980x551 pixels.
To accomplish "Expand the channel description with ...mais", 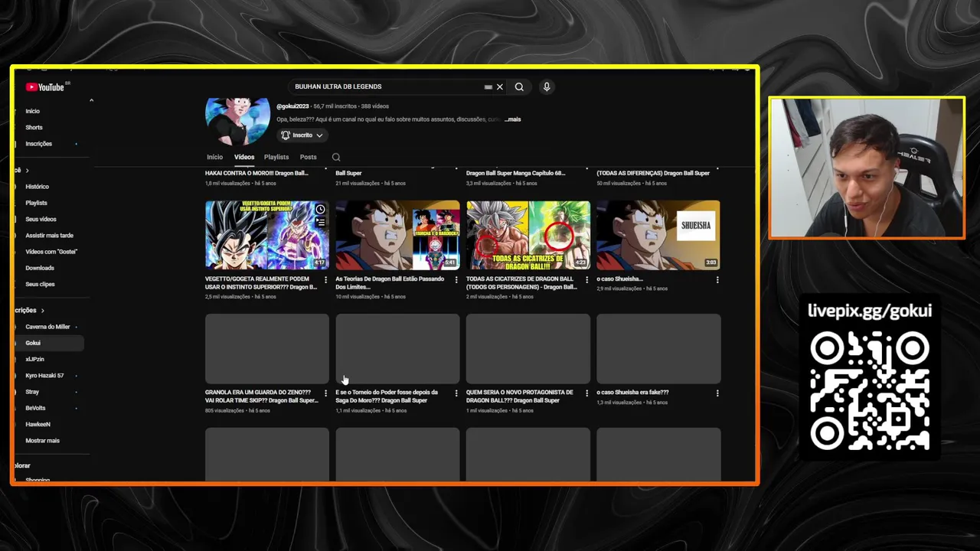I will tap(513, 119).
